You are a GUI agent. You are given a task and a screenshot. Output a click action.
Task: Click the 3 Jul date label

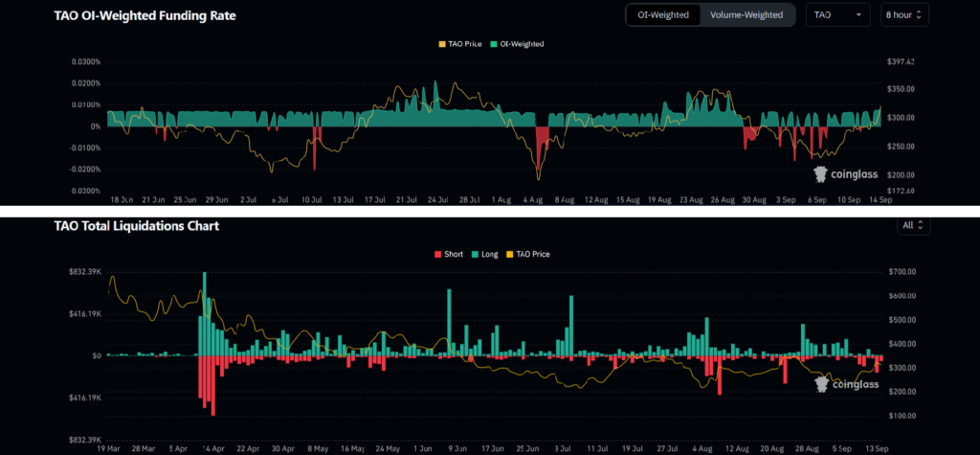coord(562,448)
